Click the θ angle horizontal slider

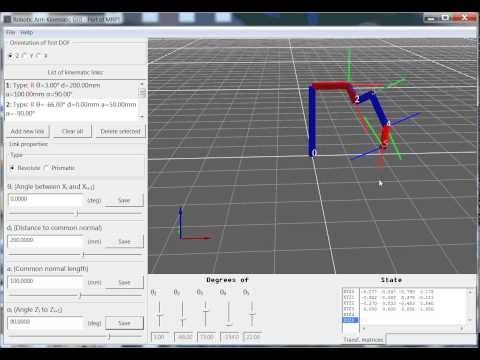[x=75, y=213]
